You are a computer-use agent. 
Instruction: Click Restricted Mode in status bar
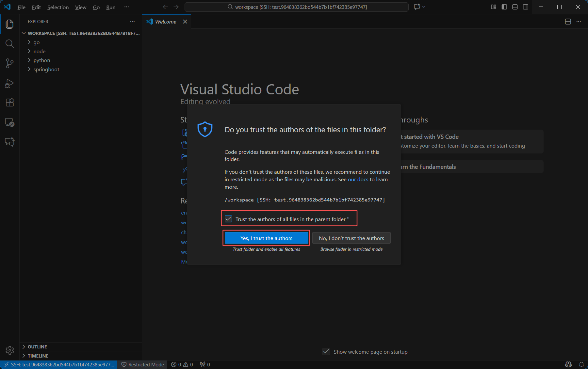click(x=143, y=364)
